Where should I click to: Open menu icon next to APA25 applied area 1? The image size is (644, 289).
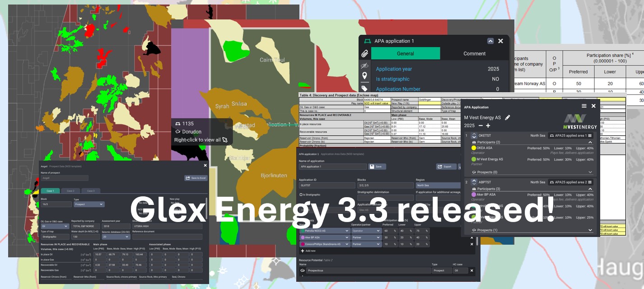tap(590, 136)
